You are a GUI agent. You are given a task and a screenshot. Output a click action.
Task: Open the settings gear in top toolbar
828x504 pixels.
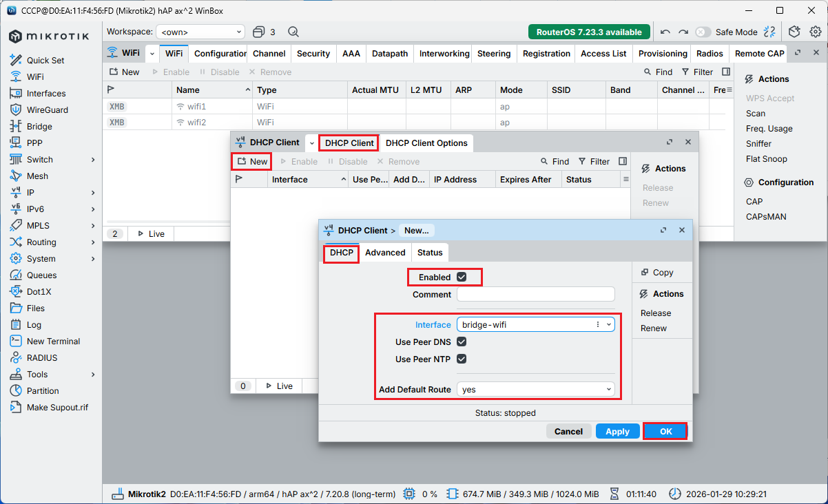[x=816, y=32]
